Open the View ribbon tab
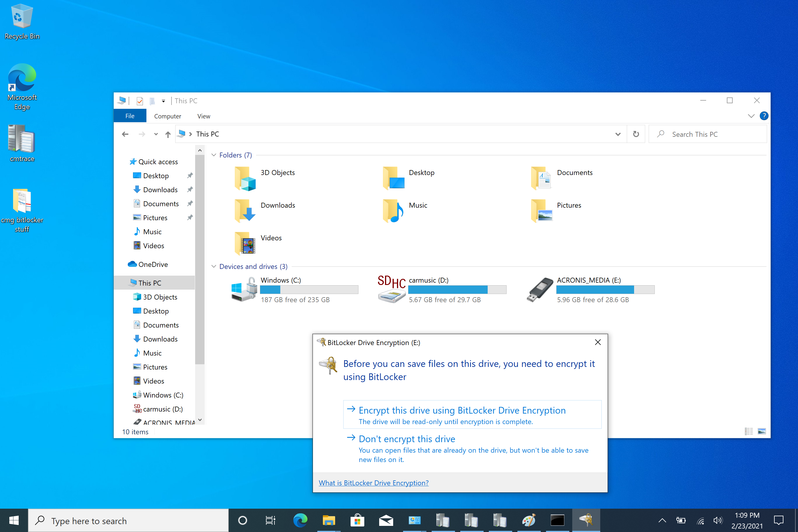 [204, 116]
